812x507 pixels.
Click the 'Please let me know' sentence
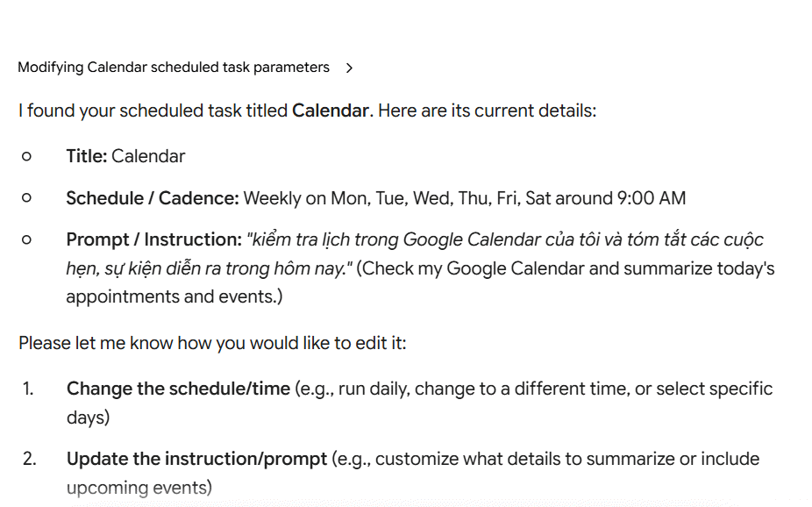click(x=212, y=343)
